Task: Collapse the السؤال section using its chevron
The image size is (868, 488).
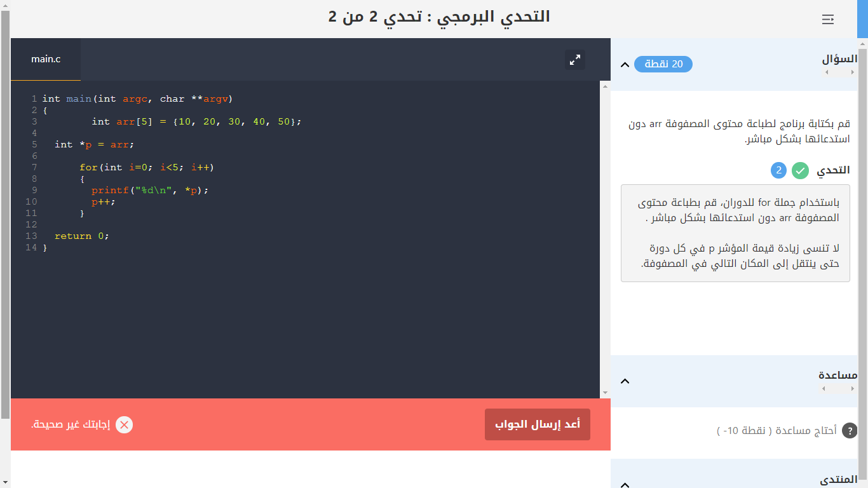Action: [625, 64]
